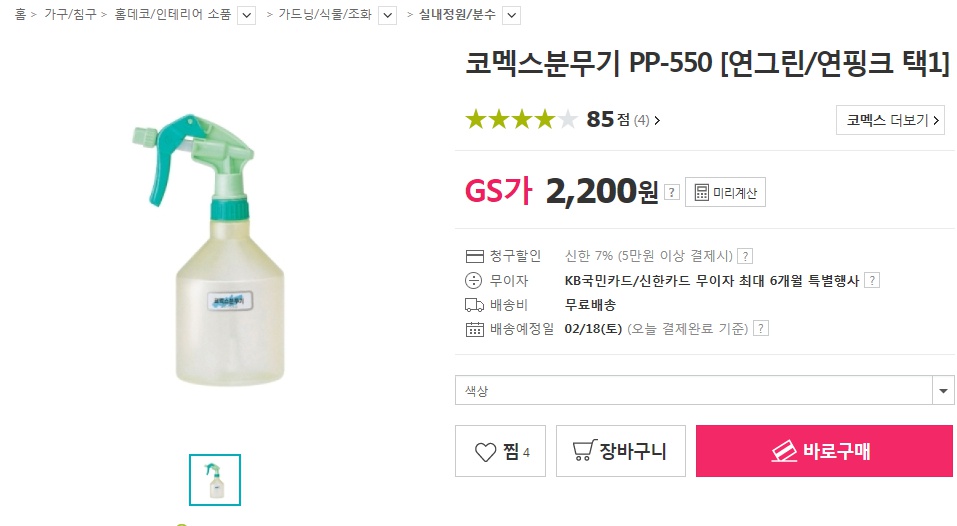Image resolution: width=957 pixels, height=526 pixels.
Task: Expand the 실내정원/분수 category dropdown
Action: tap(511, 15)
